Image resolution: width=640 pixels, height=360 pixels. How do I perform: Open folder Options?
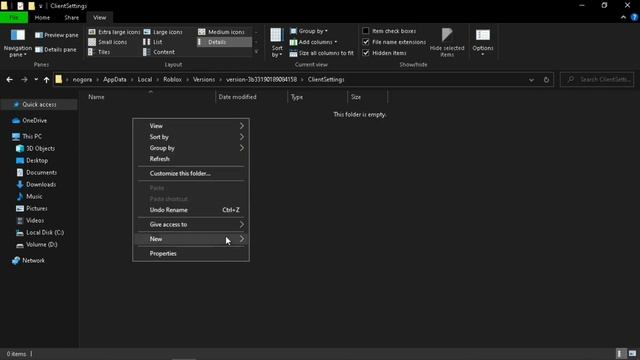tap(483, 42)
